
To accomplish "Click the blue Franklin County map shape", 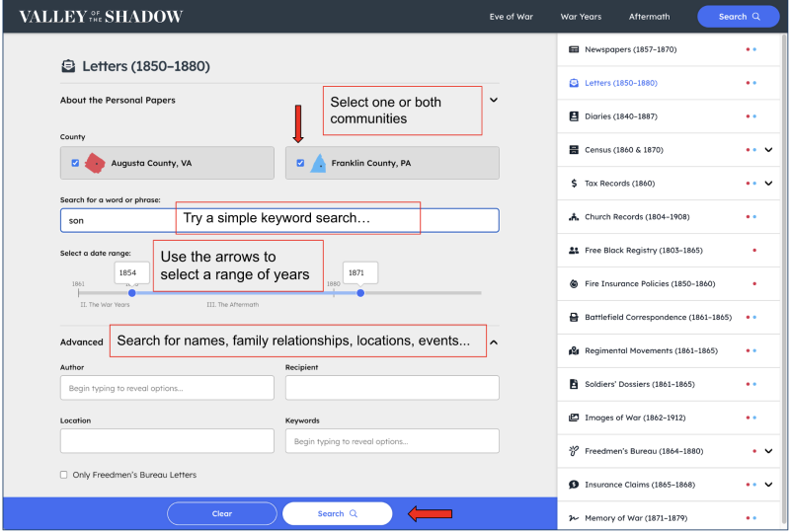I will [x=318, y=163].
